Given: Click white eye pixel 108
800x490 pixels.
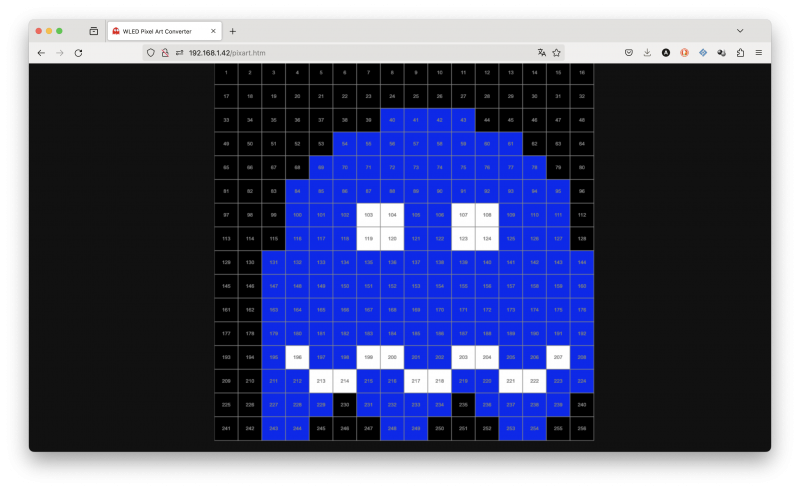Looking at the screenshot, I should pyautogui.click(x=487, y=215).
